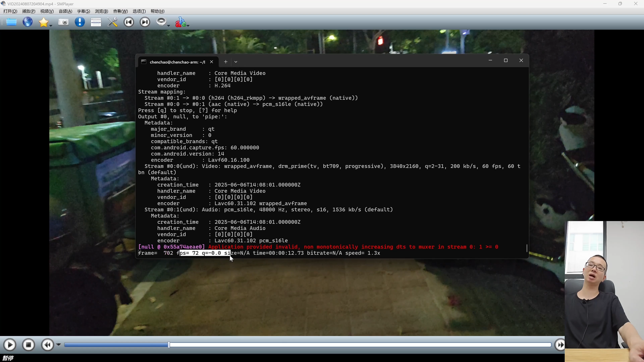Viewport: 644px width, 362px height.
Task: Open the 查看(W) menu
Action: coord(120,11)
